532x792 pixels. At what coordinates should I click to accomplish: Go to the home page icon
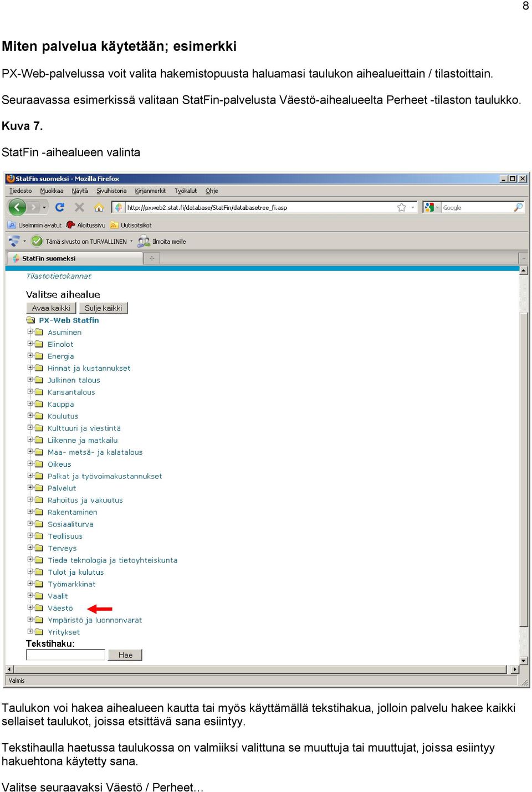point(99,207)
